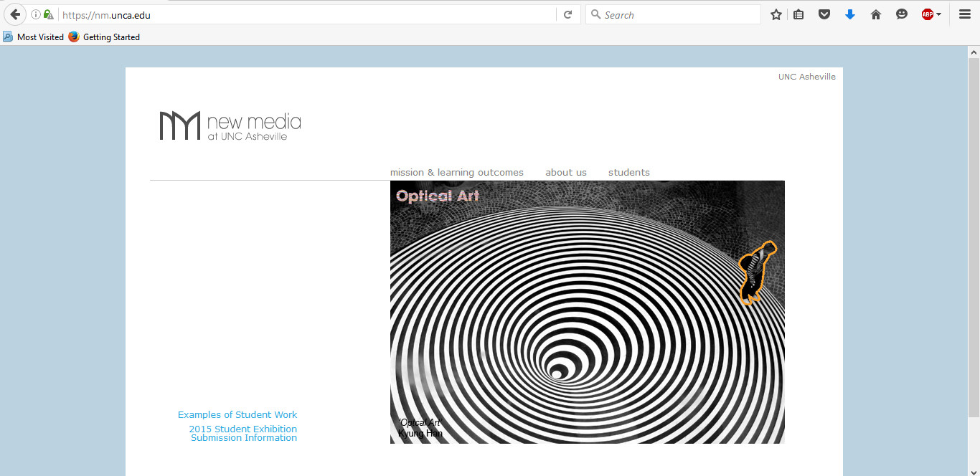Click the UNC Asheville link
Viewport: 980px width, 476px height.
pyautogui.click(x=806, y=77)
